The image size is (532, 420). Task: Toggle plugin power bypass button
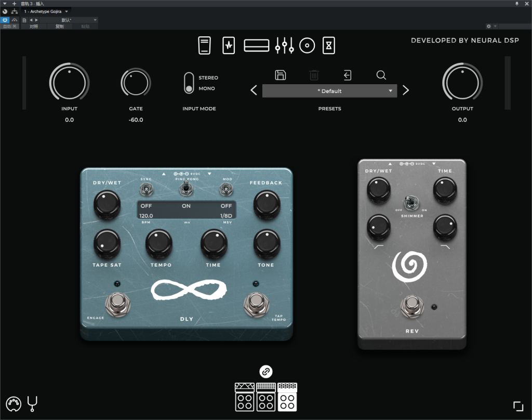5,20
